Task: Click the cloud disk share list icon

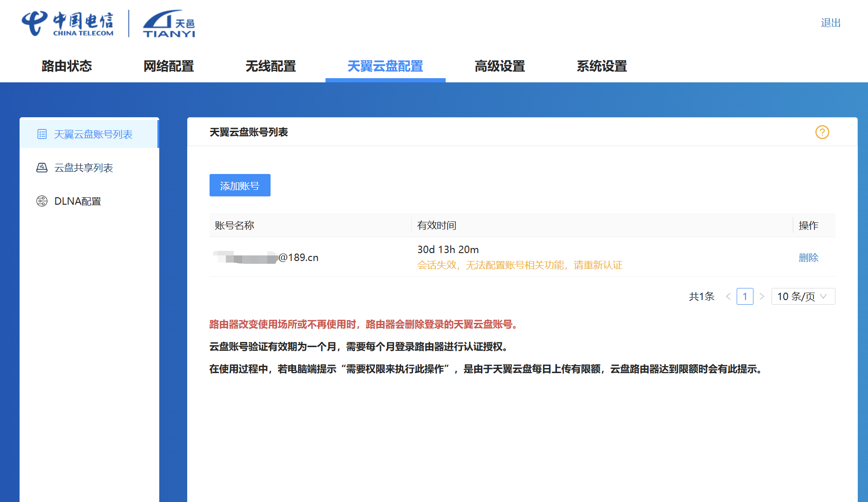Action: point(42,168)
